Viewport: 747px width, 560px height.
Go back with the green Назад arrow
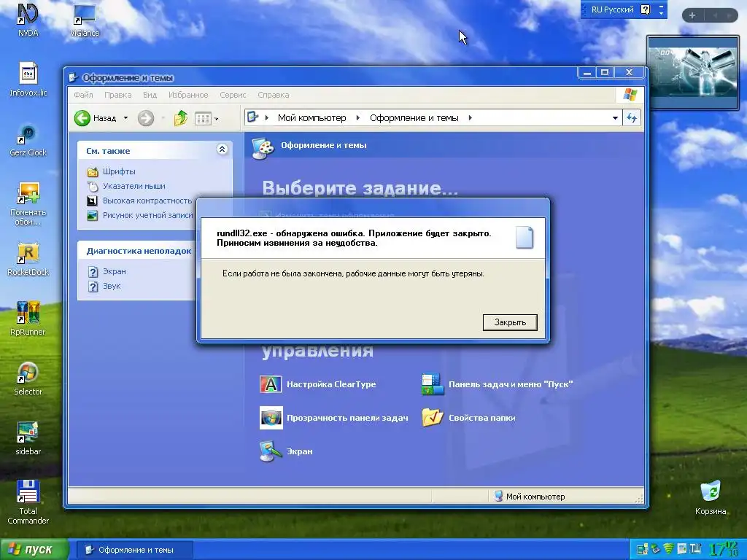tap(82, 118)
